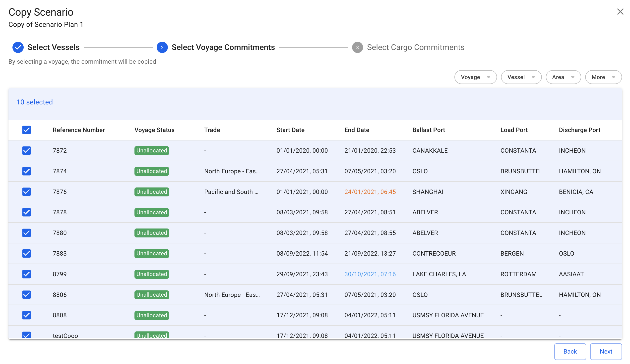This screenshot has height=364, width=630.
Task: Open the Voyage filter dropdown
Action: pos(475,77)
